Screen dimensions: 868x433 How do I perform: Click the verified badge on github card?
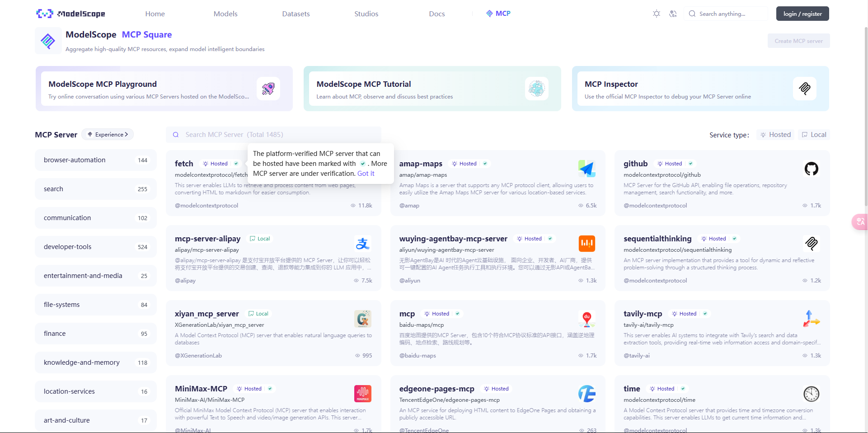click(690, 164)
